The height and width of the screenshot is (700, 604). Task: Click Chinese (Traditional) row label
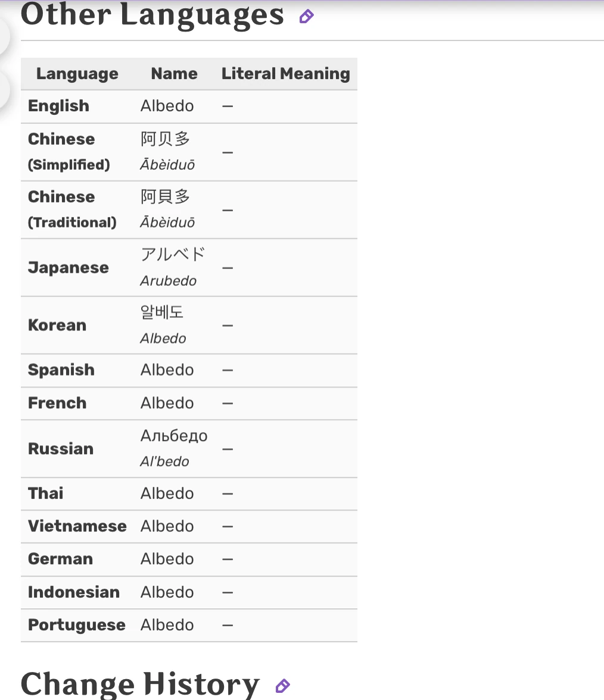click(72, 210)
